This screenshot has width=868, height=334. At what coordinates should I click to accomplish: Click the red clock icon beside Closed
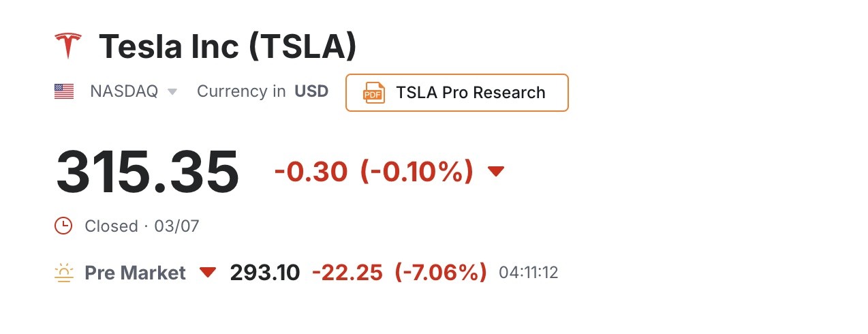click(x=63, y=226)
